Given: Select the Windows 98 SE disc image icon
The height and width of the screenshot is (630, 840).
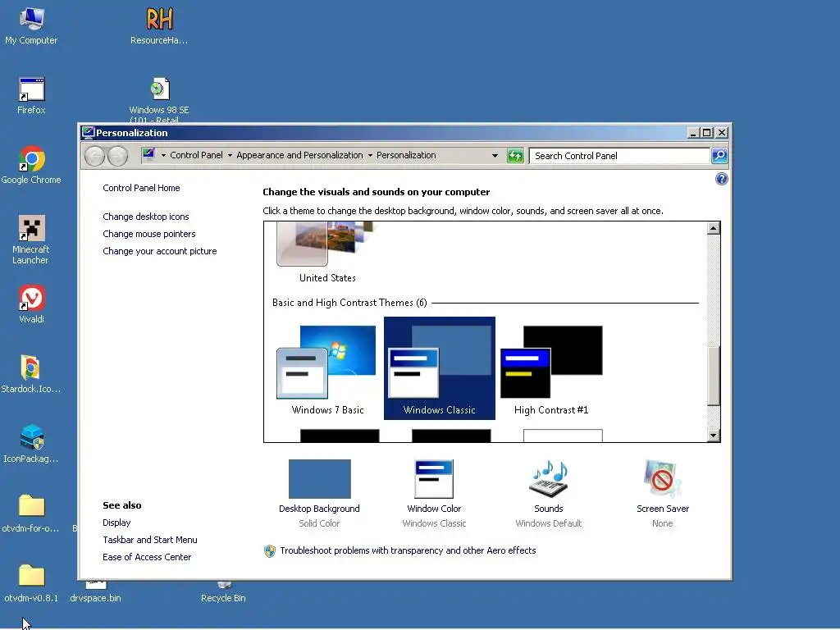Looking at the screenshot, I should (159, 99).
